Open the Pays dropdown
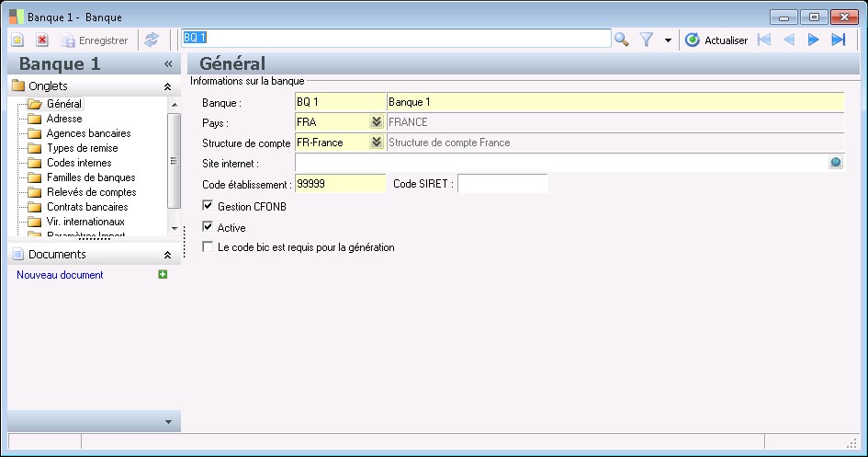The image size is (868, 457). tap(377, 122)
